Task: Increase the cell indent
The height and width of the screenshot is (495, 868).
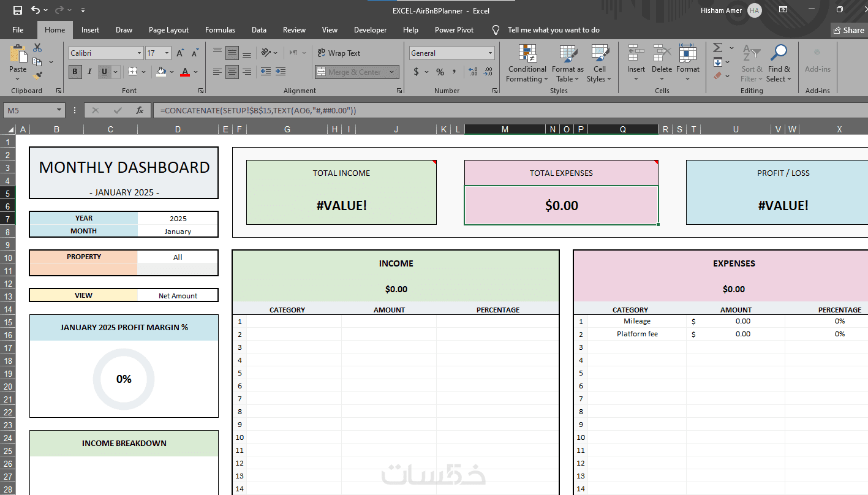Action: 281,72
